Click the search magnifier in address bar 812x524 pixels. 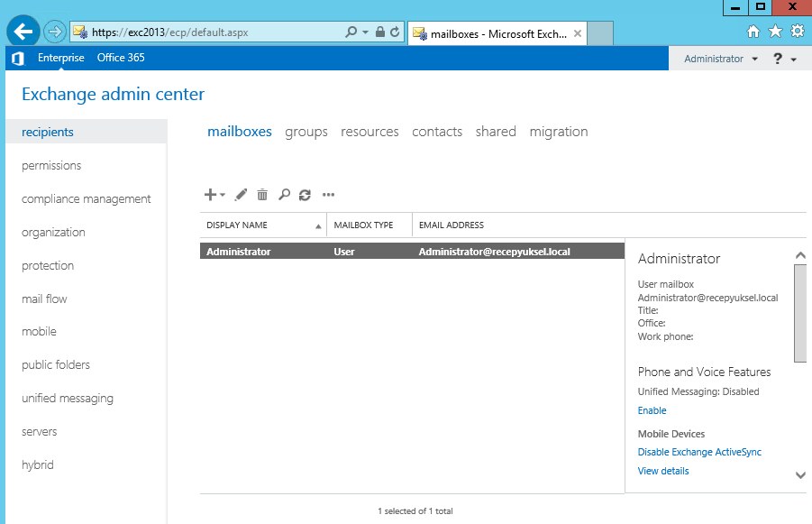tap(351, 32)
